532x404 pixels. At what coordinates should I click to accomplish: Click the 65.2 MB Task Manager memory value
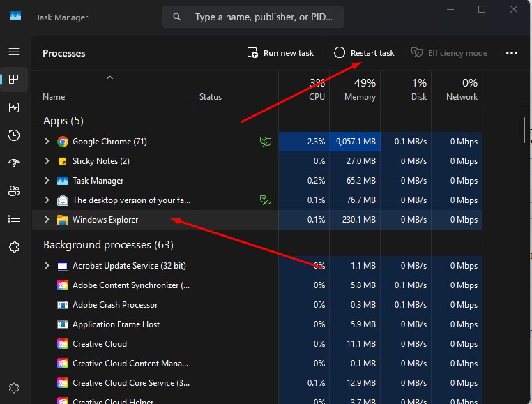point(361,181)
